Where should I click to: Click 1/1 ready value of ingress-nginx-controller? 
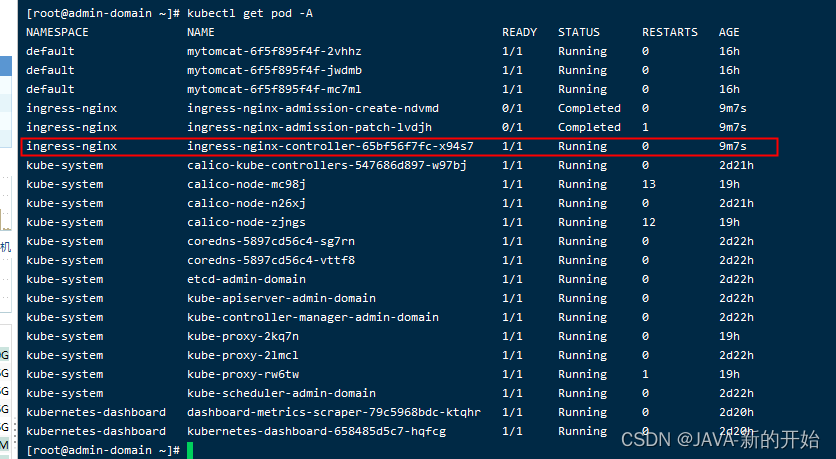pyautogui.click(x=512, y=146)
